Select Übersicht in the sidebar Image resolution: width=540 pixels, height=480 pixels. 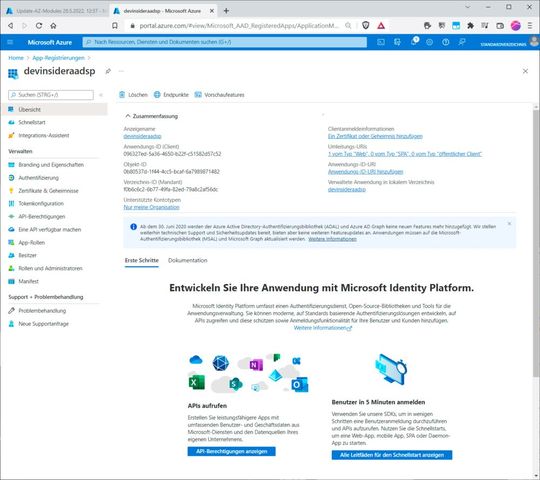55,109
